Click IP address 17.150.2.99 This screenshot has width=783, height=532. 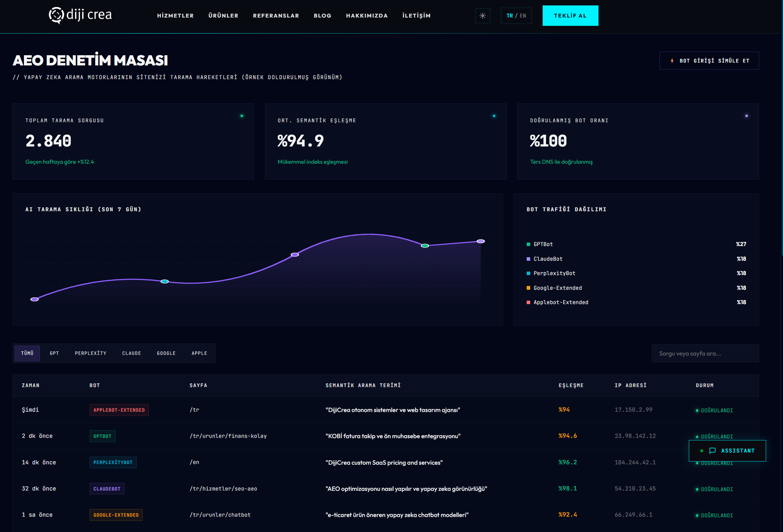(x=633, y=410)
